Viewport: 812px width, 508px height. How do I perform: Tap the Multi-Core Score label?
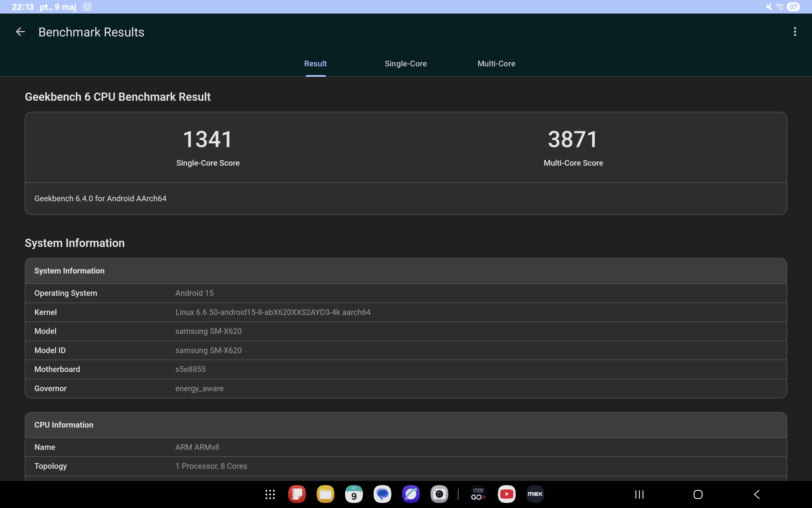[x=573, y=163]
